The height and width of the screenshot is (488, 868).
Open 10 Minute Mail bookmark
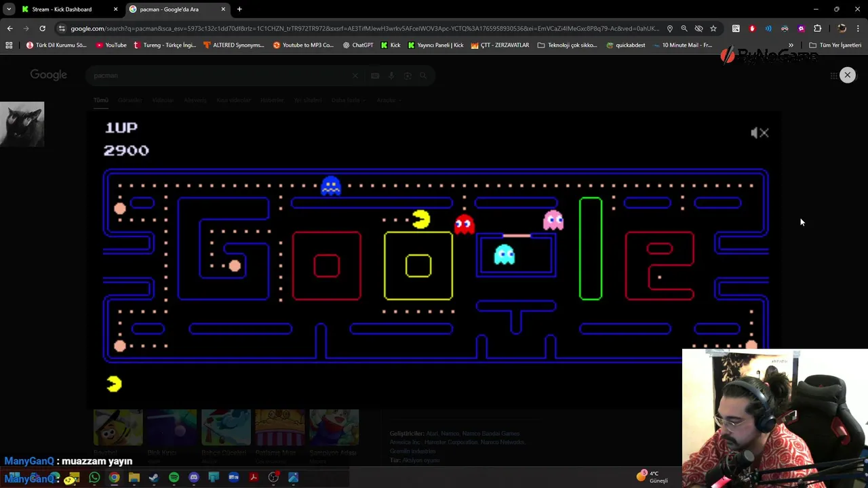pyautogui.click(x=682, y=45)
